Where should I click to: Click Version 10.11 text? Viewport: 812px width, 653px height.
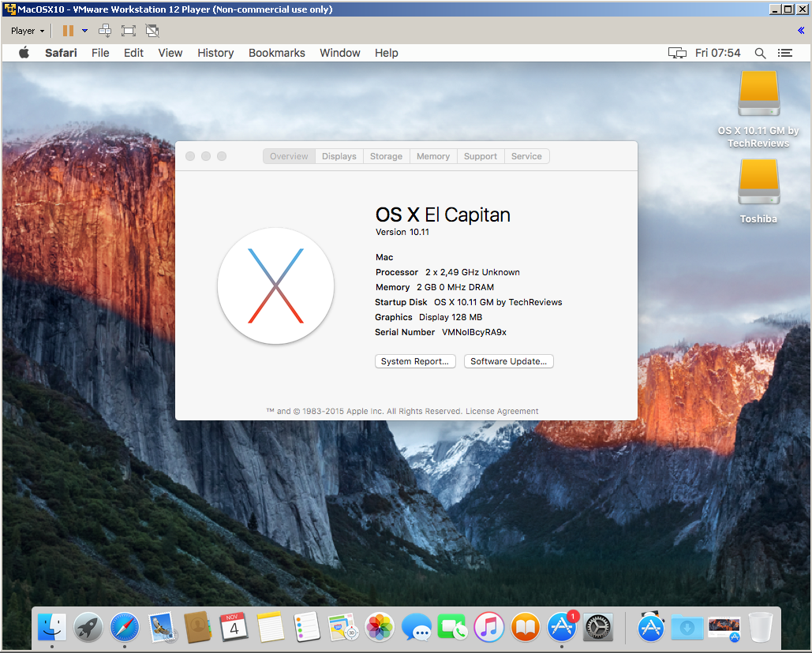402,232
